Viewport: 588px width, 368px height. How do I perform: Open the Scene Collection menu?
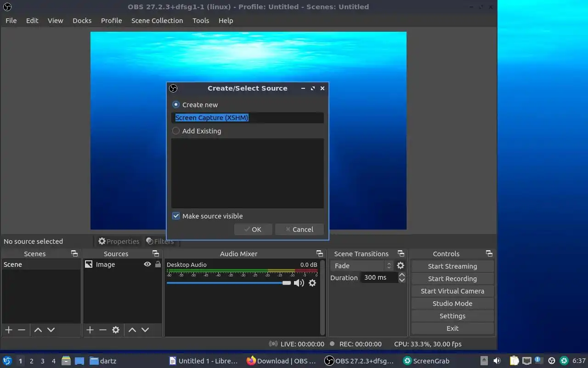coord(157,21)
